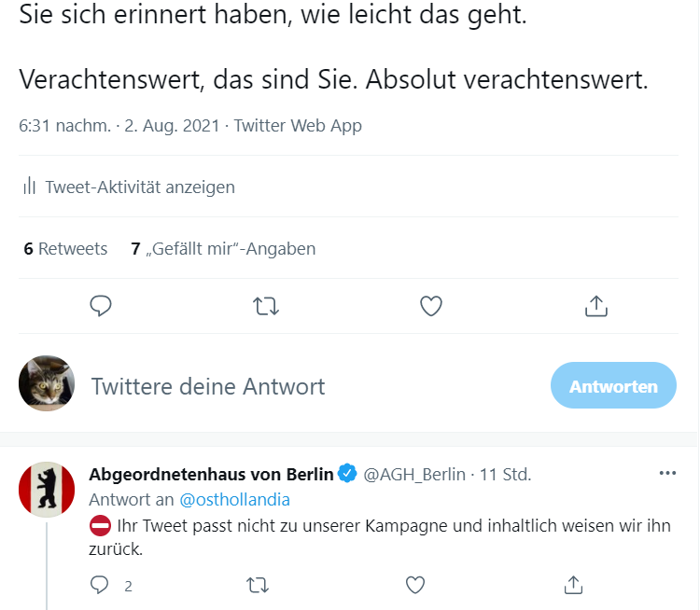The image size is (700, 610).
Task: Open the @osthollandia mention link
Action: tap(234, 500)
